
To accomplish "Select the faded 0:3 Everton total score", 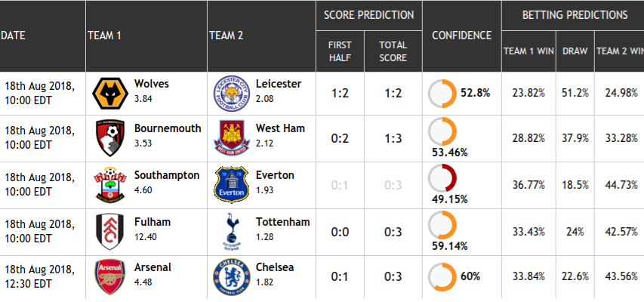I will [x=393, y=185].
